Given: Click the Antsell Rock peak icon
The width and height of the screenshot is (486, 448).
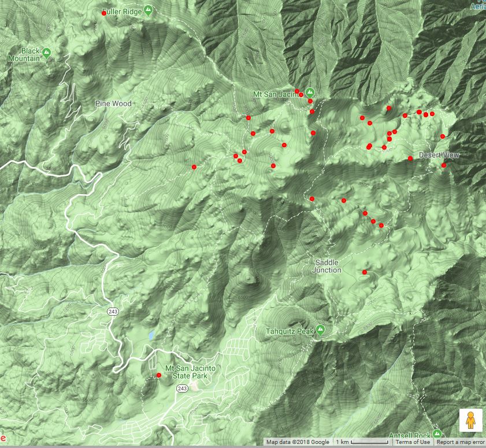Looking at the screenshot, I should tap(437, 434).
